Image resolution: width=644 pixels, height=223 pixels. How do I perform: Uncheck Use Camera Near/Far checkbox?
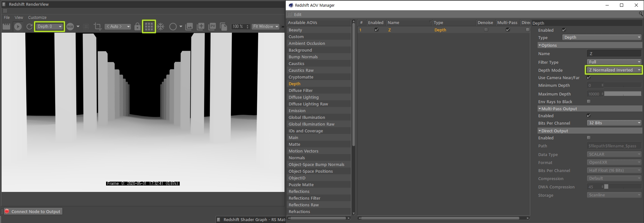click(x=589, y=78)
